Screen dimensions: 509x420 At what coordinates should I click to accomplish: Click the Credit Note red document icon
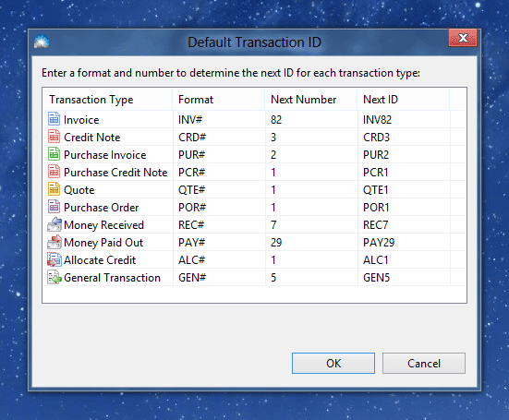coord(54,137)
